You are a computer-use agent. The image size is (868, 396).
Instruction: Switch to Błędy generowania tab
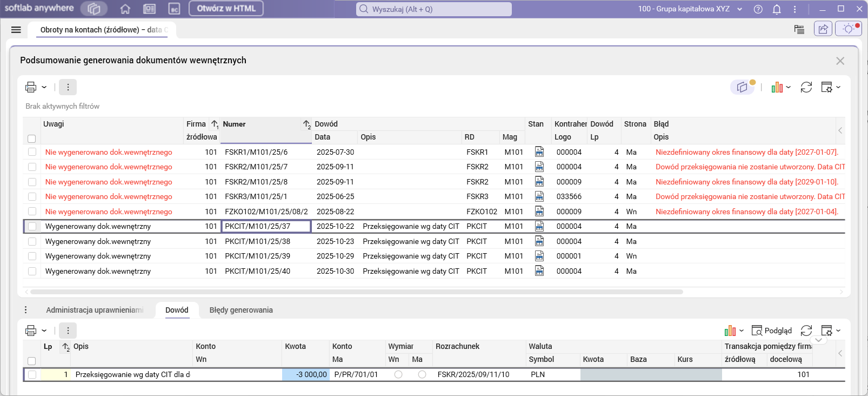241,310
